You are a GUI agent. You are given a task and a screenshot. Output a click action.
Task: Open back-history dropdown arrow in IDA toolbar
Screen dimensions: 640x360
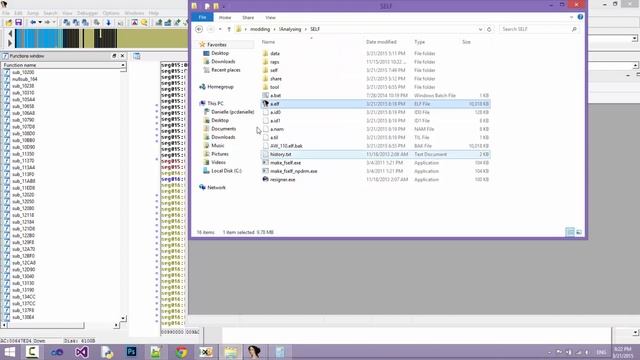pos(40,22)
